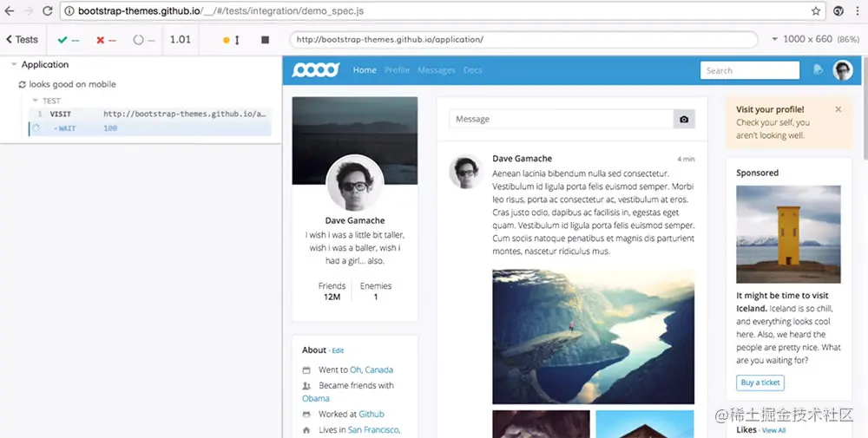
Task: Open the Obama link
Action: [316, 398]
